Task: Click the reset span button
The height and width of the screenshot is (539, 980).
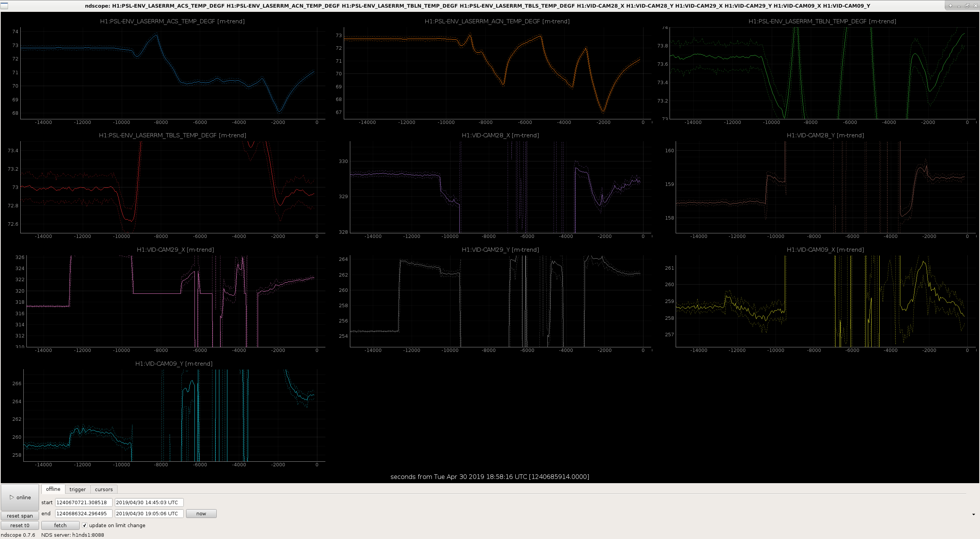Action: (20, 516)
